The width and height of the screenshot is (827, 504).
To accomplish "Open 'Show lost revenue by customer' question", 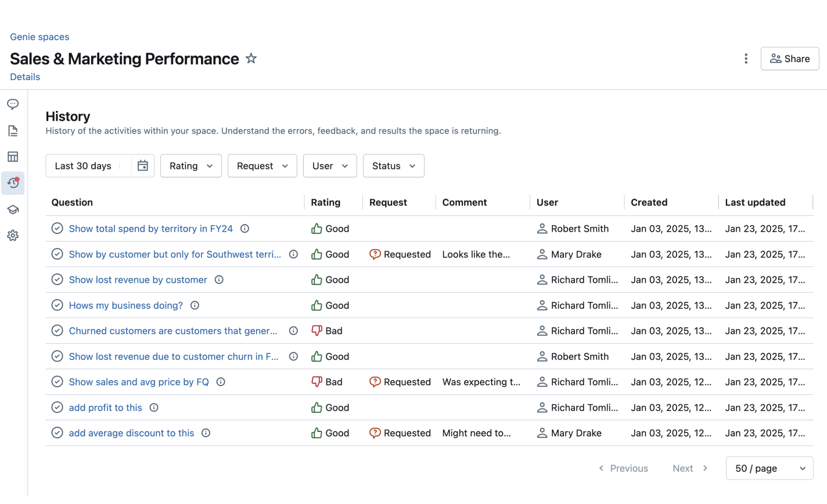I will [138, 280].
